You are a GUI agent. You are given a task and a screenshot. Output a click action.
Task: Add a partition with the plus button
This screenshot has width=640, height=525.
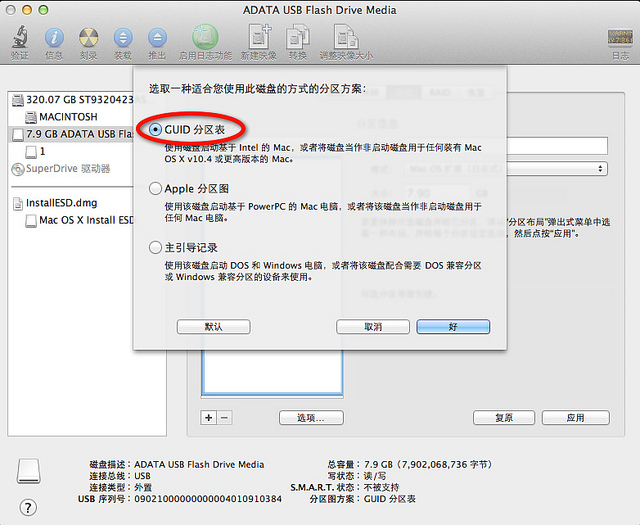209,418
